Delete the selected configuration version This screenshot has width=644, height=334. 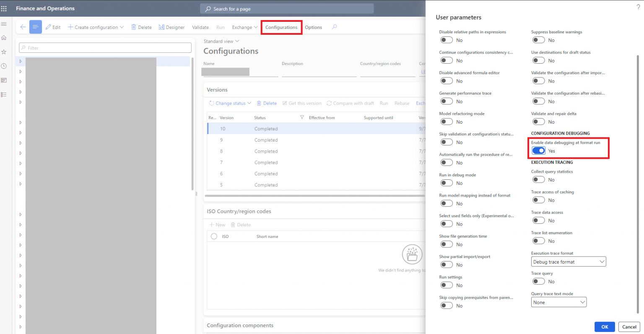[x=267, y=103]
